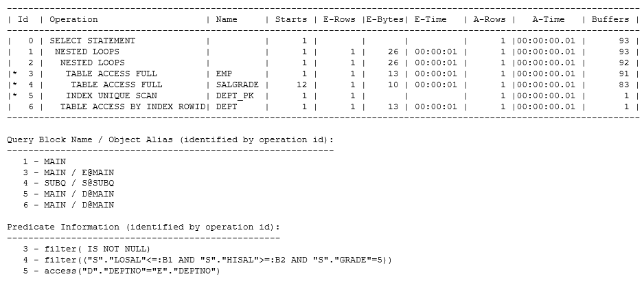The width and height of the screenshot is (644, 281).
Task: Select TABLE ACCESS BY INDEX ROWID operation
Action: coord(133,106)
